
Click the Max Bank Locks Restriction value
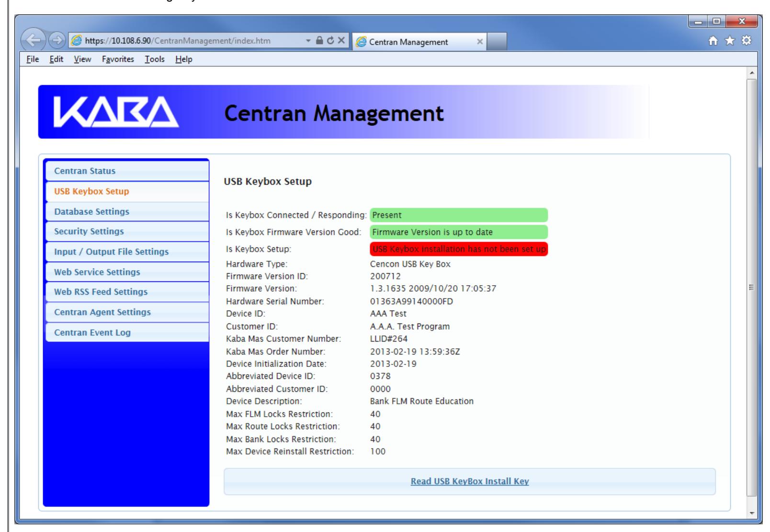pos(375,439)
